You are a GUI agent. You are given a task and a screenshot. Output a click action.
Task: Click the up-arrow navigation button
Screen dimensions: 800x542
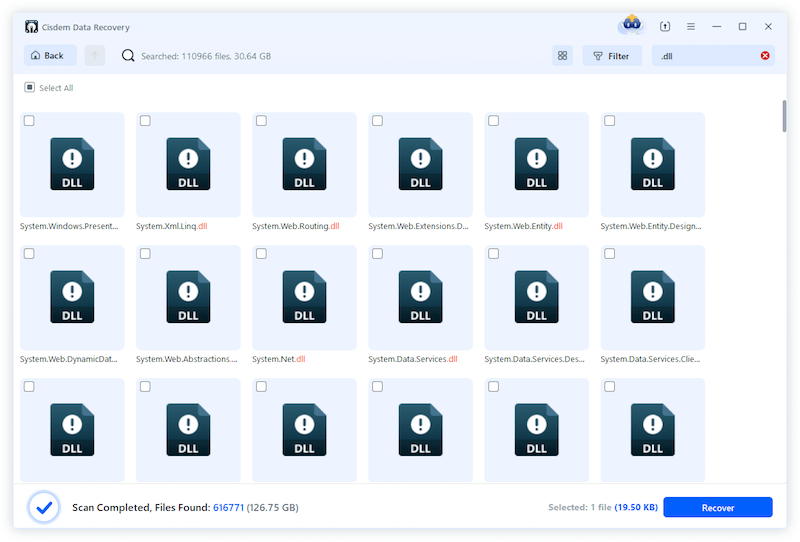[95, 56]
